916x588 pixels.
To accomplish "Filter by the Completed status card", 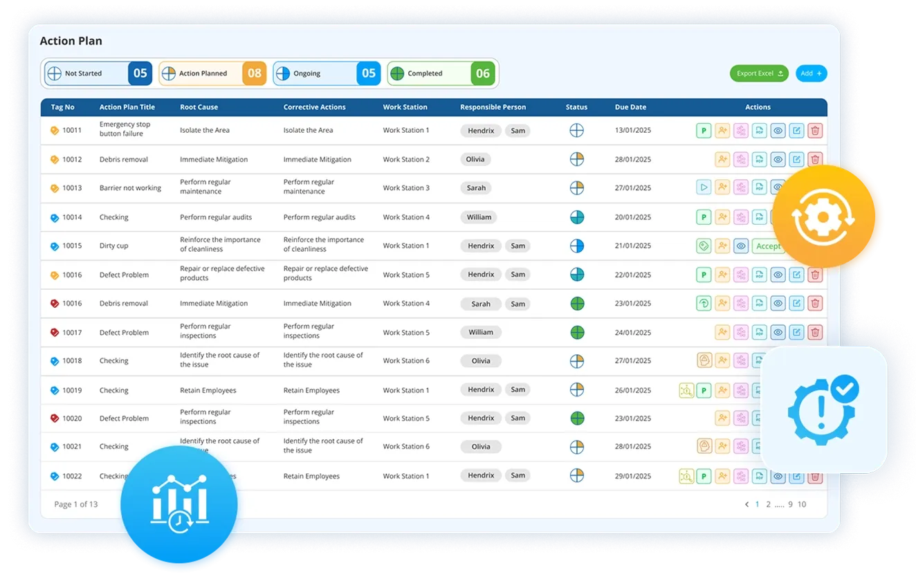I will coord(441,73).
